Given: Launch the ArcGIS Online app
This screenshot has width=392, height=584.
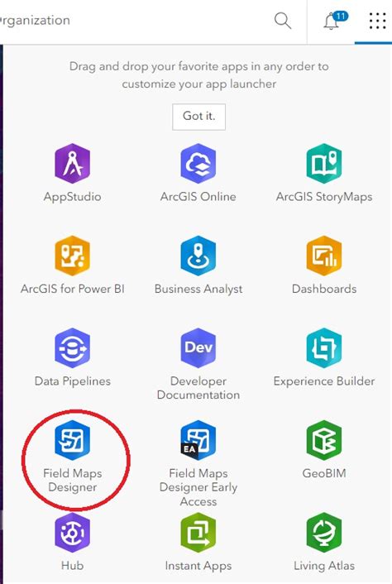Looking at the screenshot, I should [x=198, y=164].
